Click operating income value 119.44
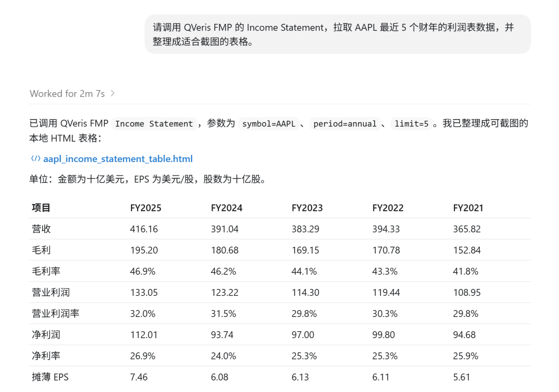559x392 pixels. [x=386, y=293]
